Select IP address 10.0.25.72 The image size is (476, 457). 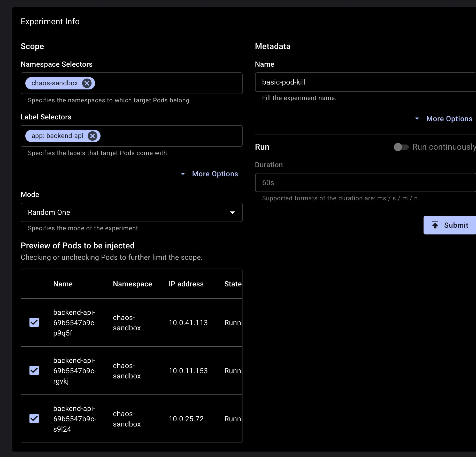[186, 419]
